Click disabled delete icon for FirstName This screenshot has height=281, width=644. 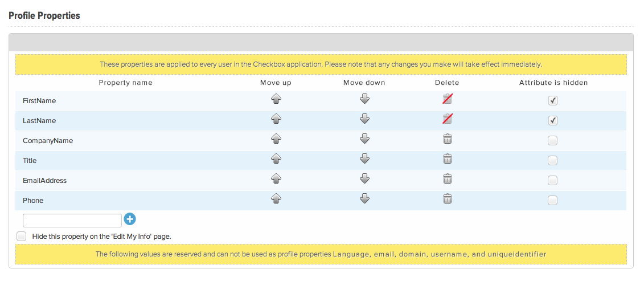pyautogui.click(x=447, y=99)
